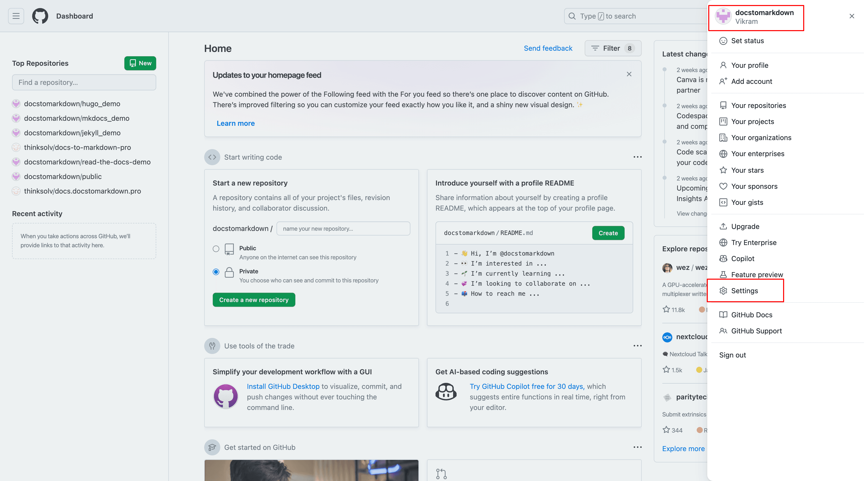Open thinksolv/docs.docstomarkdown.pro repository

pyautogui.click(x=82, y=191)
